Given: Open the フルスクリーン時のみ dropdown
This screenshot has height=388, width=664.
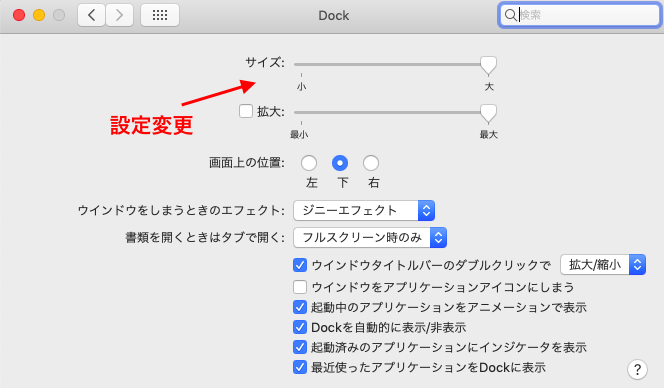Looking at the screenshot, I should (370, 237).
